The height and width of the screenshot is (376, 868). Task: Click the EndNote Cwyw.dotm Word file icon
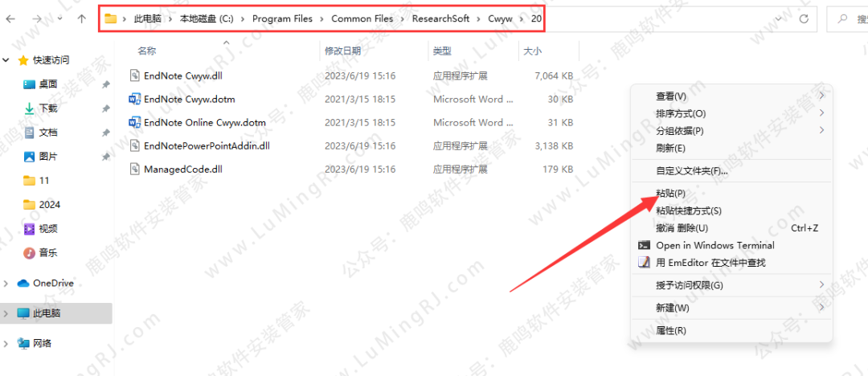(x=134, y=100)
